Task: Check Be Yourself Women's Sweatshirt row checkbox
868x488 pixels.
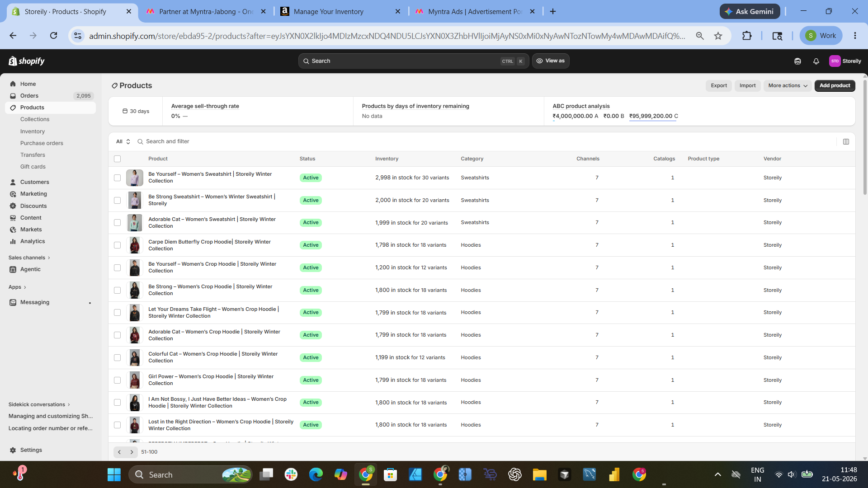Action: [x=118, y=178]
